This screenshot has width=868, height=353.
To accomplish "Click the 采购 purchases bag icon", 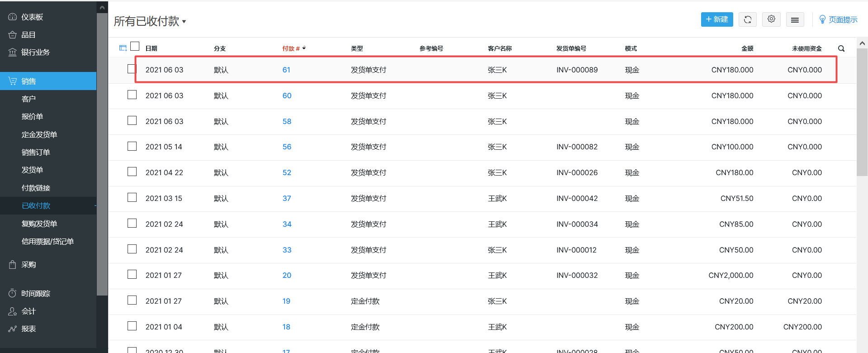I will pos(13,265).
